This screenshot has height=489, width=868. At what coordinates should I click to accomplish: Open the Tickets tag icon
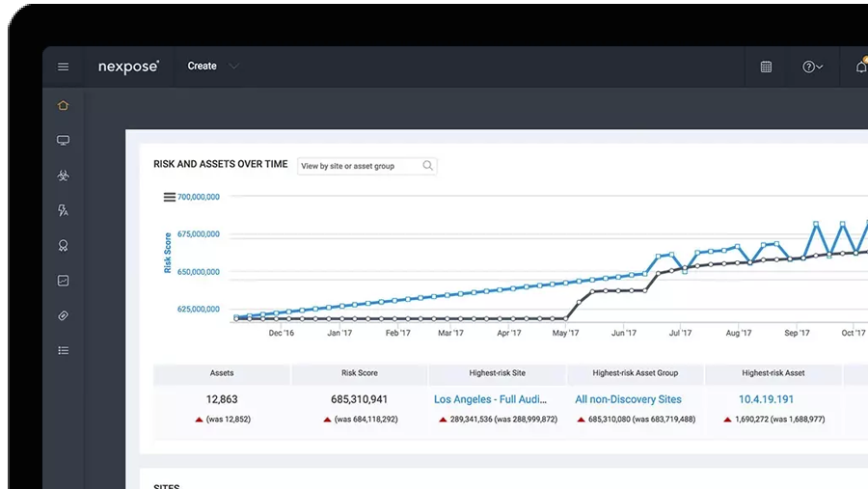tap(63, 315)
